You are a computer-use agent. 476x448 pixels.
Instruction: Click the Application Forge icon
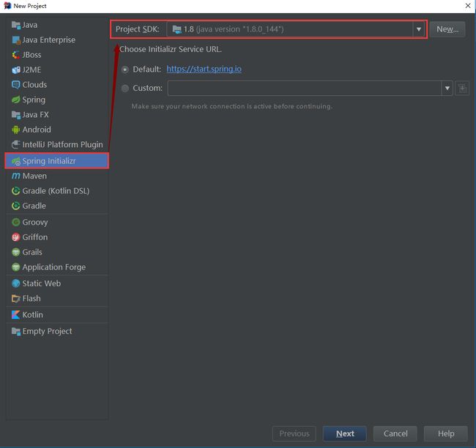[16, 267]
